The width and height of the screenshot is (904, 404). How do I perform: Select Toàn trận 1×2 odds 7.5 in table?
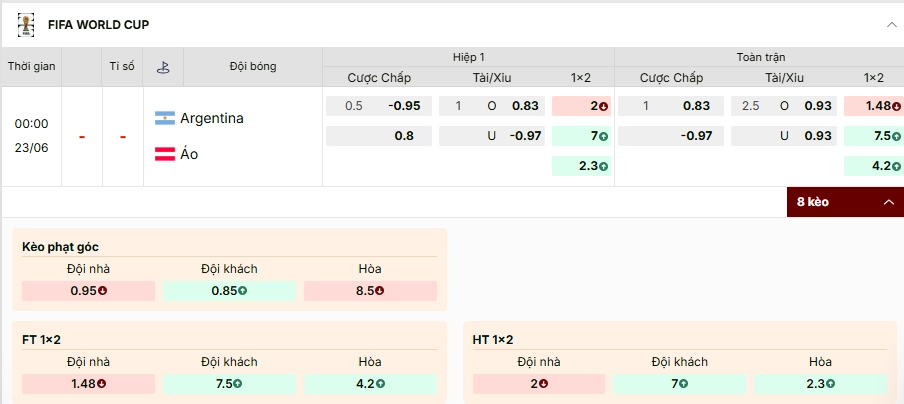(x=874, y=136)
